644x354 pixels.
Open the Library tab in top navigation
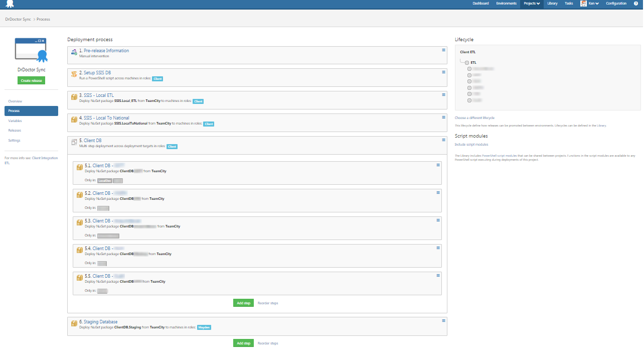pos(552,4)
